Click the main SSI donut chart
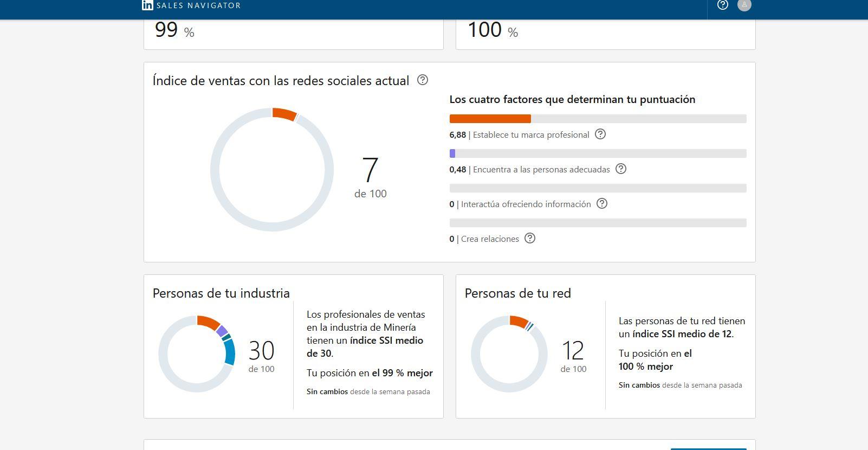 tap(272, 170)
